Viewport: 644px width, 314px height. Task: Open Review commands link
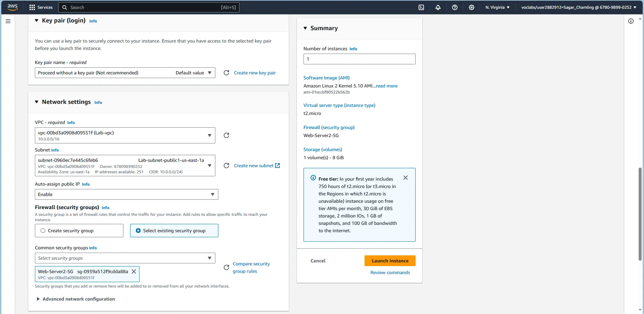(x=390, y=272)
